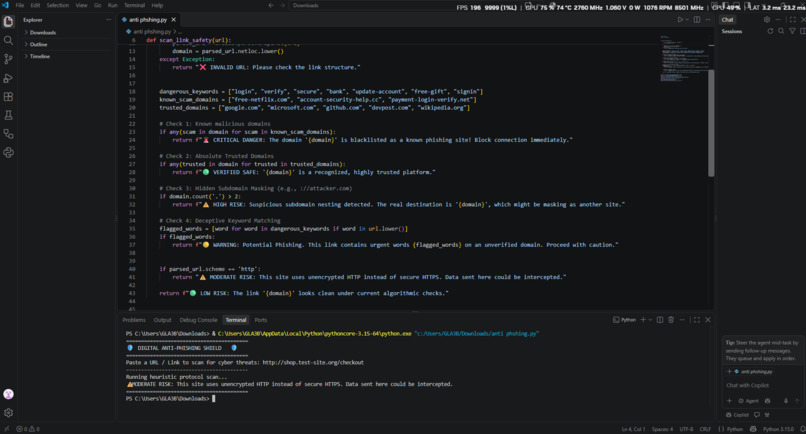This screenshot has height=434, width=806.
Task: Switch to the Output tab
Action: coord(162,320)
